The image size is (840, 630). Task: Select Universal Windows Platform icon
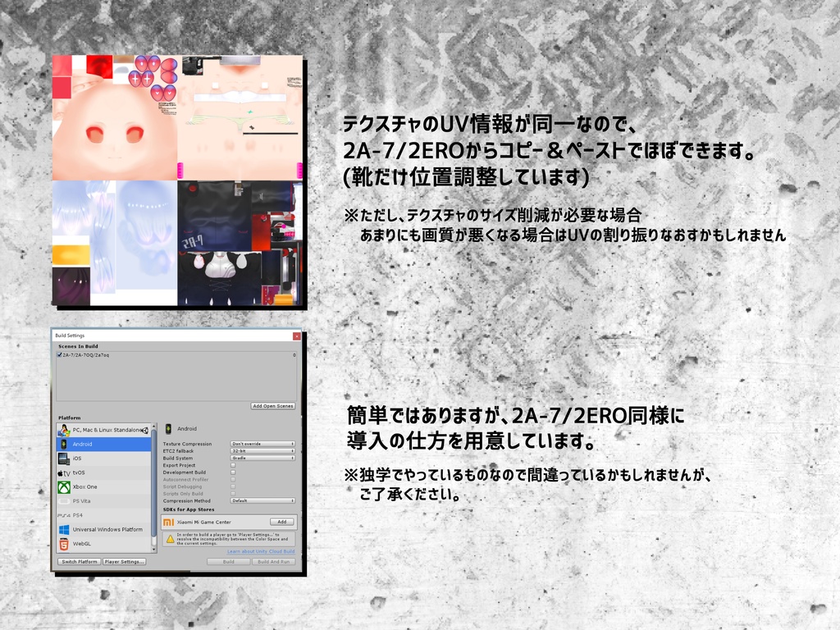coord(62,529)
